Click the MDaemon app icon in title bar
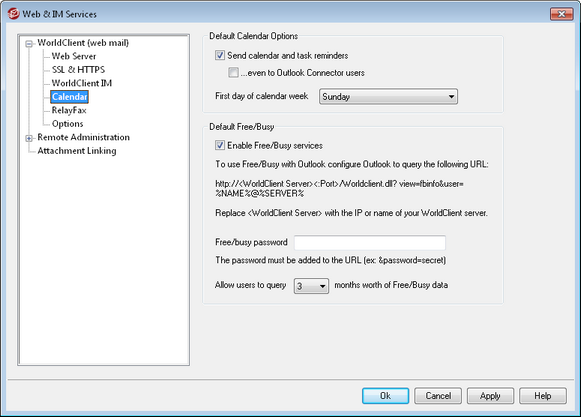Screen dimensions: 581x417 click(x=13, y=14)
